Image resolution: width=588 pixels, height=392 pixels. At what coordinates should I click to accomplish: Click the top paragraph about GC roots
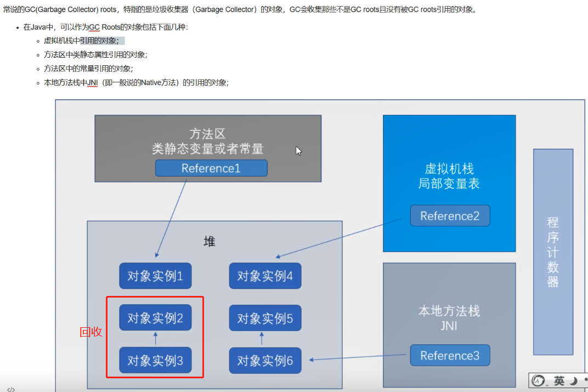241,9
